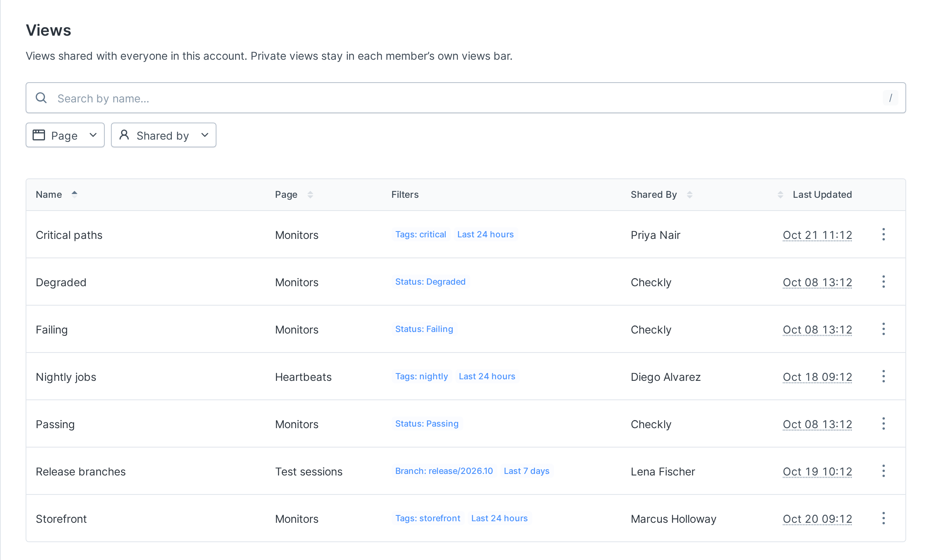Open the three-dot menu for Failing view
The image size is (931, 560).
coord(883,329)
